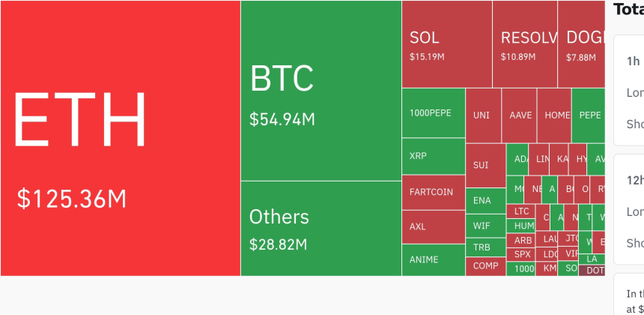The width and height of the screenshot is (644, 315).
Task: Click the HOME heatmap tile
Action: [x=554, y=115]
